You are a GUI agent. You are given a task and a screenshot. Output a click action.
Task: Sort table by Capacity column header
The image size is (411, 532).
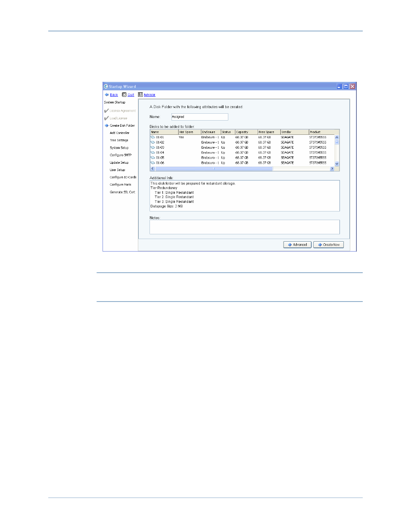246,132
